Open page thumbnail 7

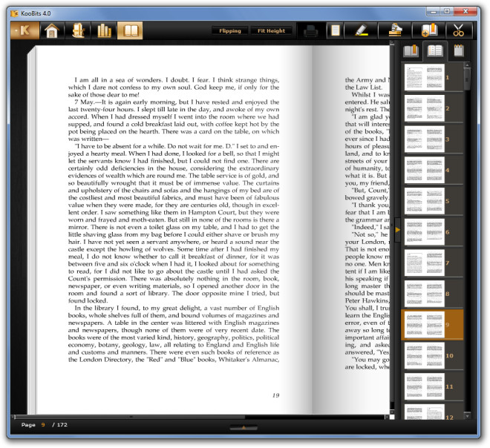coord(425,263)
